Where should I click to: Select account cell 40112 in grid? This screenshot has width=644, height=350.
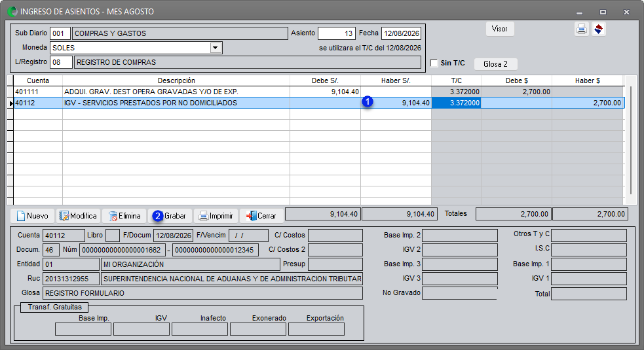click(x=38, y=103)
